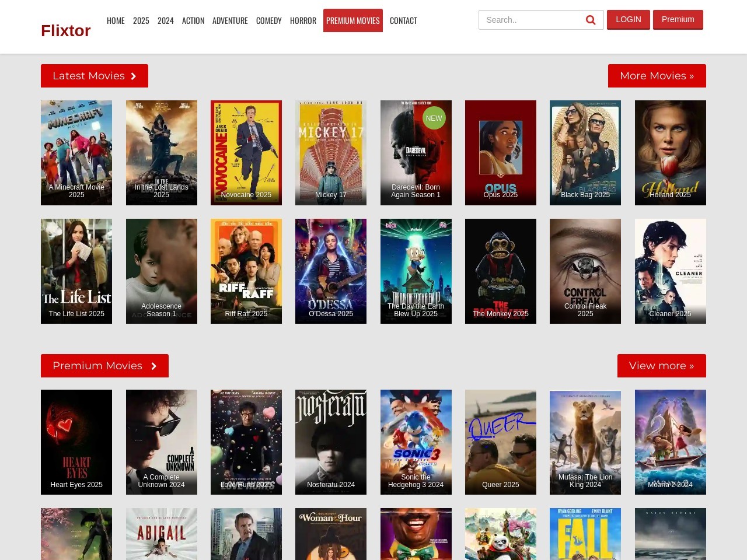
Task: Open Queer 2025 poster
Action: [x=501, y=442]
